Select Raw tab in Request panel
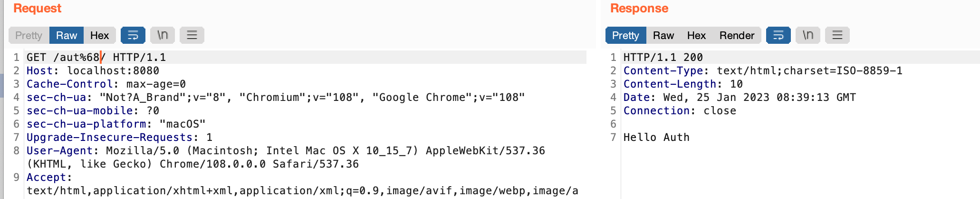This screenshot has width=980, height=199. 67,35
